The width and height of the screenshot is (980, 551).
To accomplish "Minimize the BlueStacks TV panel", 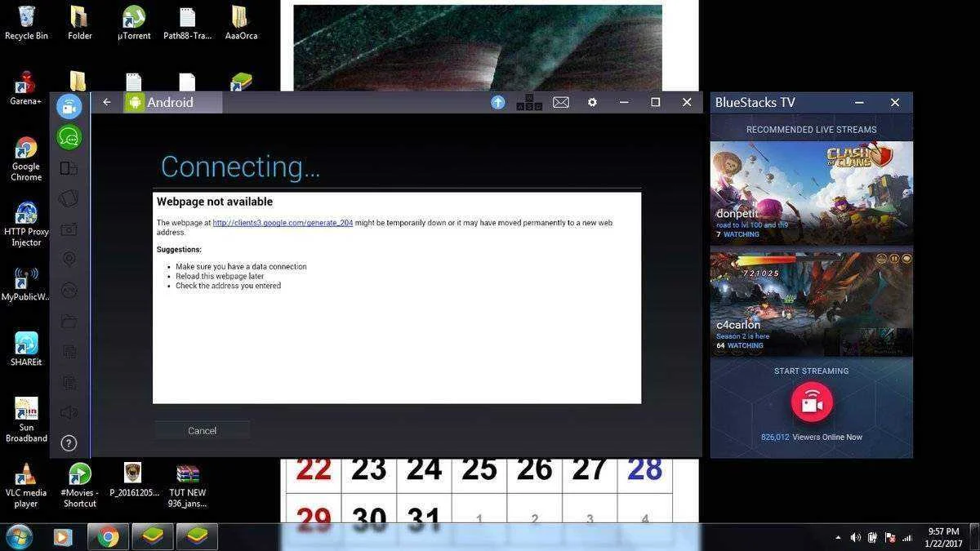I will coord(859,102).
